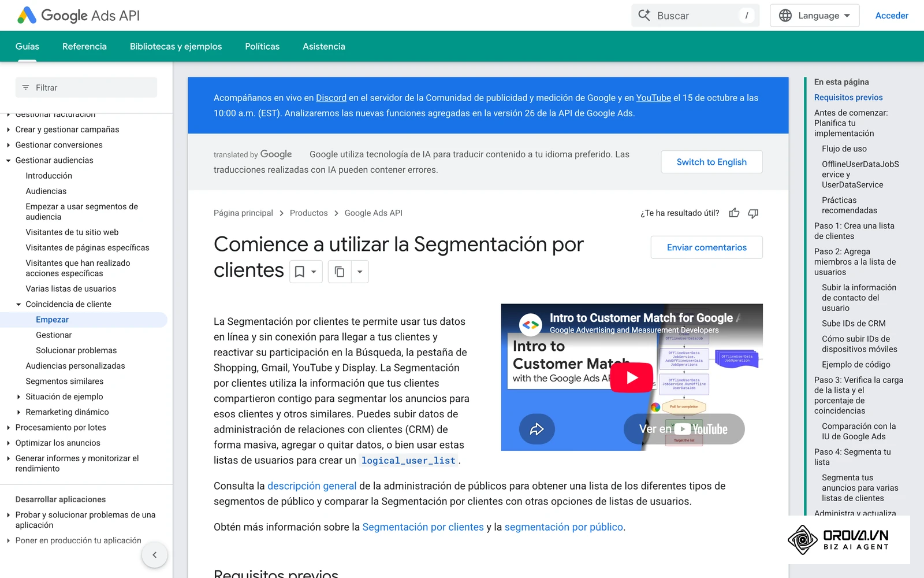Expand Situación de ejemplo section
The image size is (924, 578).
pyautogui.click(x=18, y=397)
